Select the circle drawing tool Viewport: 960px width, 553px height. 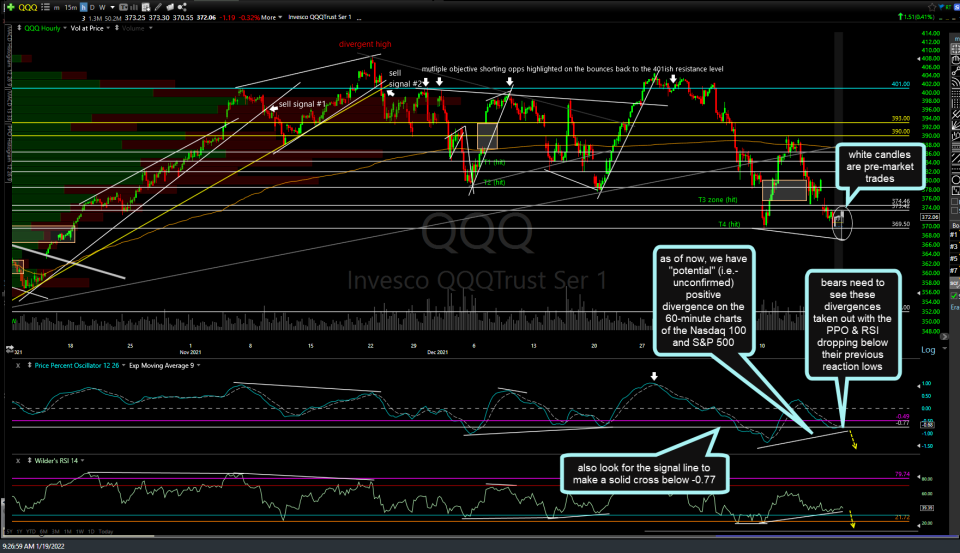click(x=956, y=179)
